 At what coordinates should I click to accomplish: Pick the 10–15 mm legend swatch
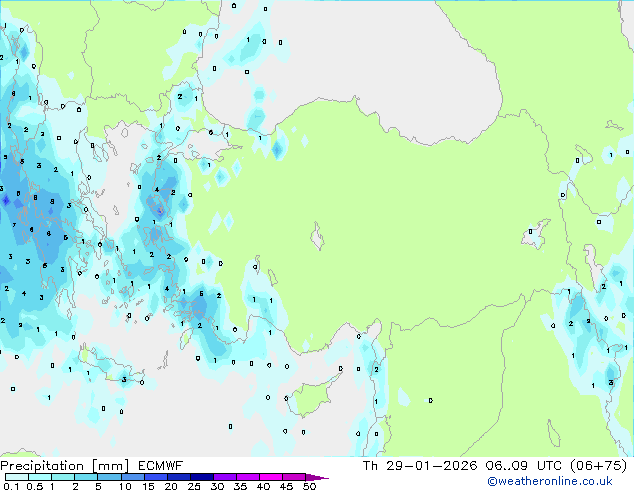[x=132, y=477]
